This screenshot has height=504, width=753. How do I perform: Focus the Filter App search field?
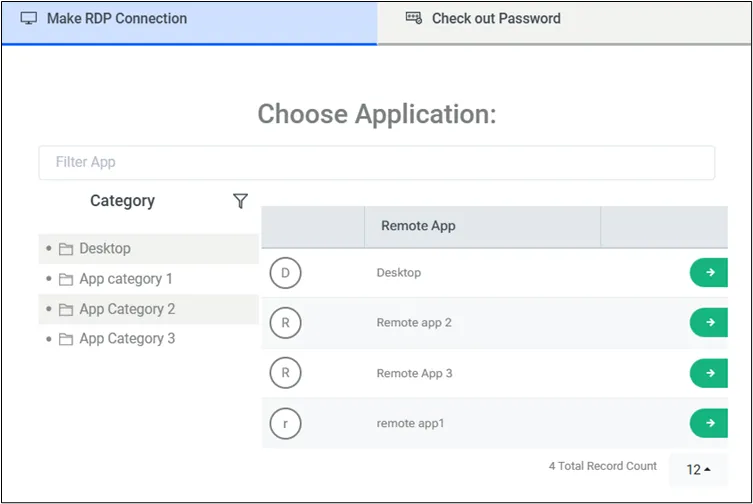pos(376,162)
